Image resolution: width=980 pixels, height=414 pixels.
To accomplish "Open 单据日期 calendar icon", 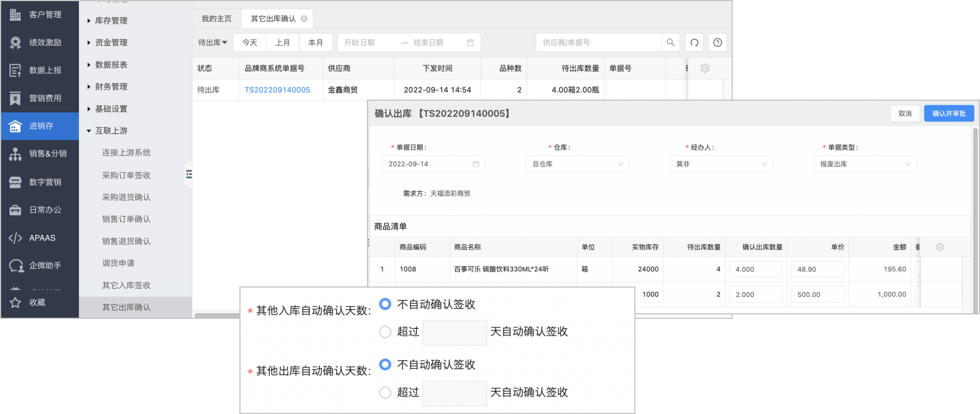I will point(476,164).
